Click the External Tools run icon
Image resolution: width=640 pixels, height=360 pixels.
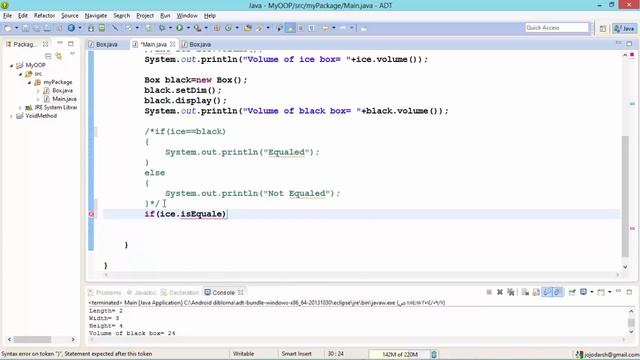click(198, 28)
